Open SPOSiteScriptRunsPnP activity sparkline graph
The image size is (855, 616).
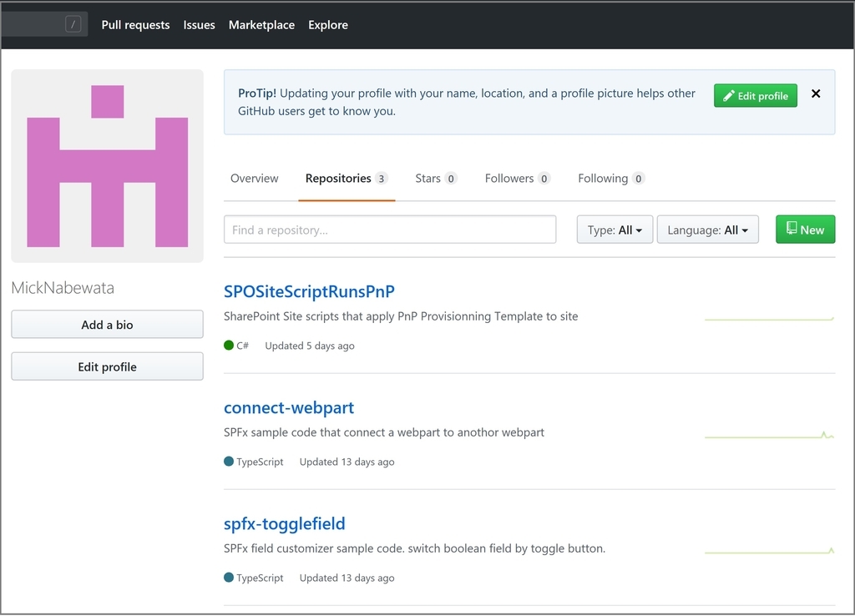click(769, 319)
